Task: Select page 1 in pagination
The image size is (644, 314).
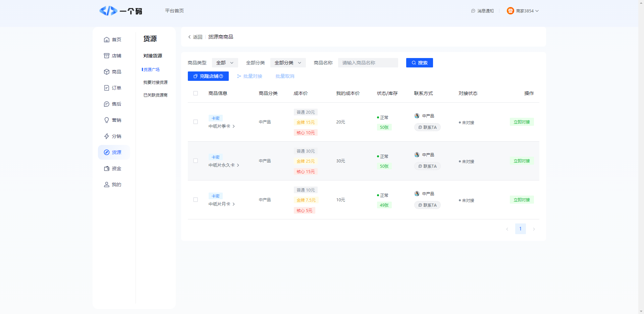Action: coord(521,229)
